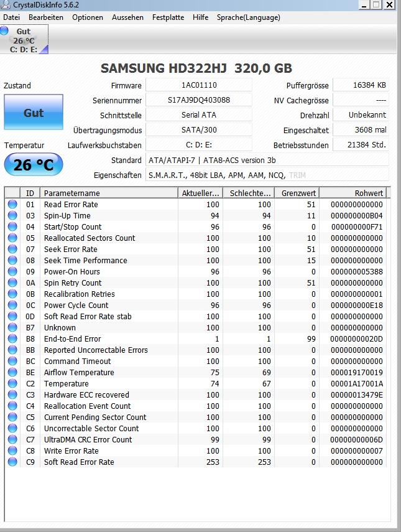Click the Schnittstelle field Serial ATA

pyautogui.click(x=199, y=114)
